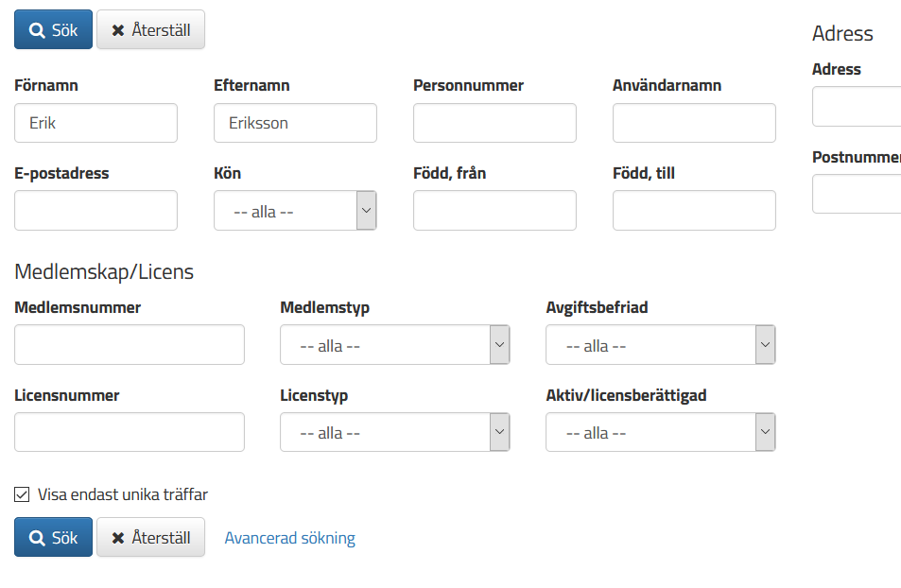The width and height of the screenshot is (901, 588).
Task: Uncheck Visa endast unika träffar checkbox
Action: 22,494
